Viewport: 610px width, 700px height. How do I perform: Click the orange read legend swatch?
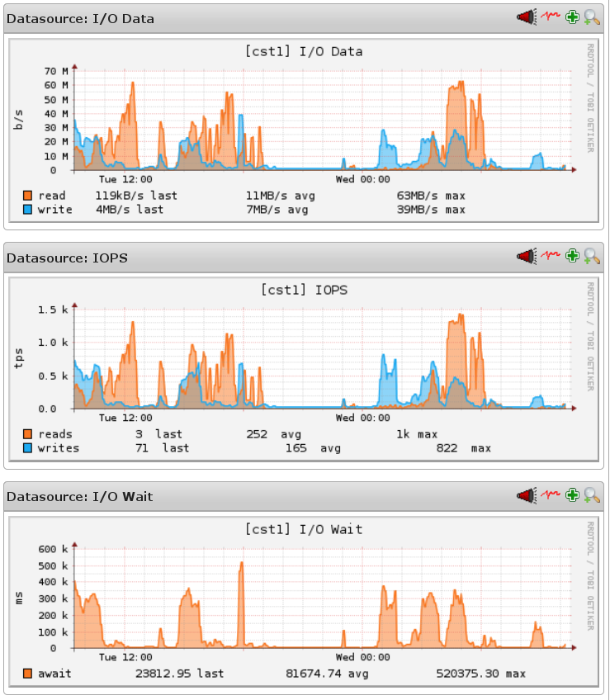tap(28, 196)
